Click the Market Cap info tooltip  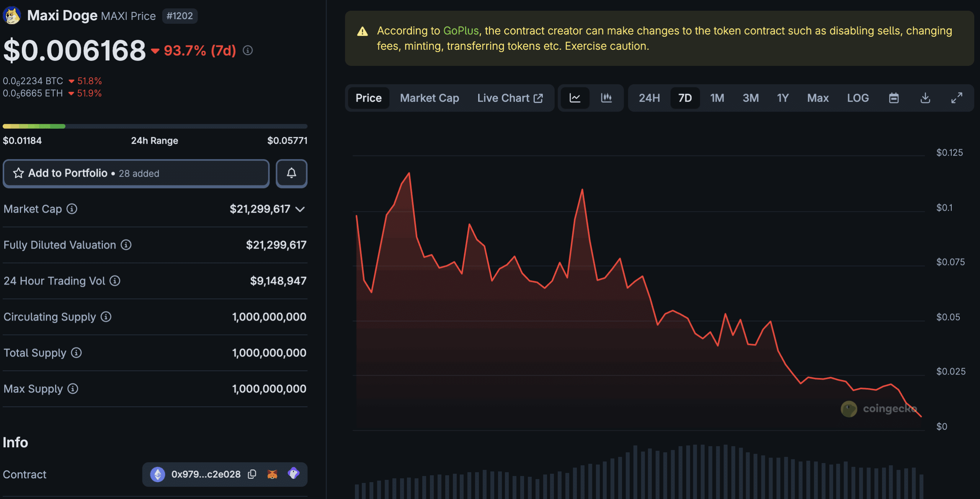tap(71, 209)
